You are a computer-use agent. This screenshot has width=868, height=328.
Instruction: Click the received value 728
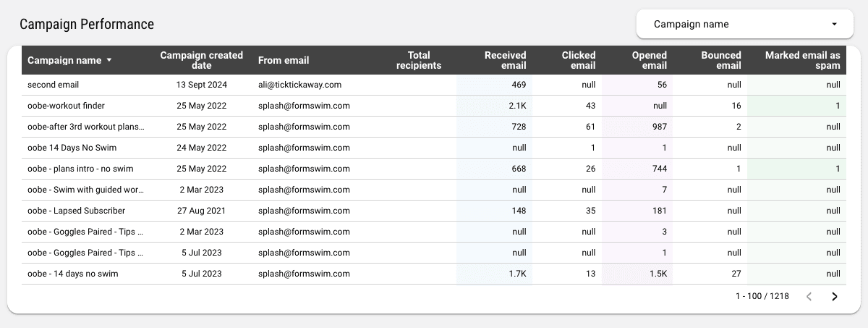518,127
